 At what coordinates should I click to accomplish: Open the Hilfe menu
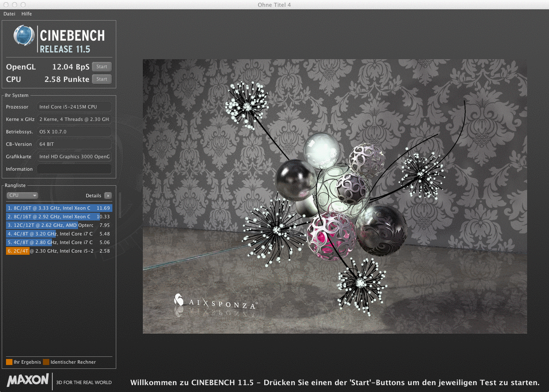(27, 14)
